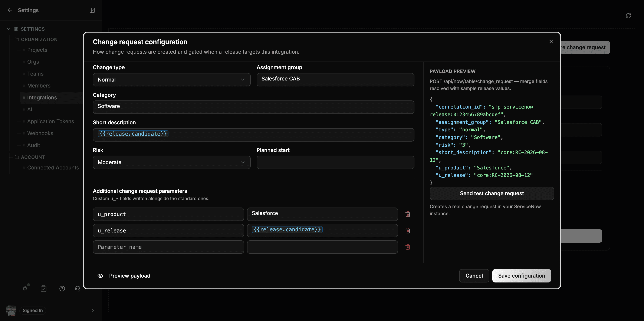Open Audit in the sidebar
The width and height of the screenshot is (644, 321).
(33, 145)
